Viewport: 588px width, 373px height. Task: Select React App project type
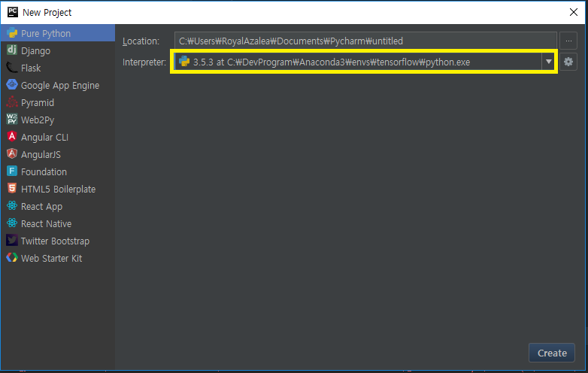click(x=58, y=206)
